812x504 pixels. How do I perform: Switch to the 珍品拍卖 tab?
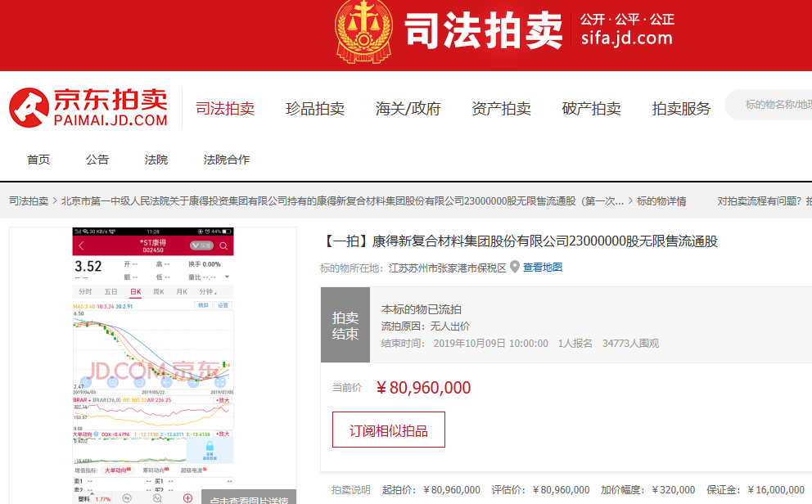click(x=315, y=109)
